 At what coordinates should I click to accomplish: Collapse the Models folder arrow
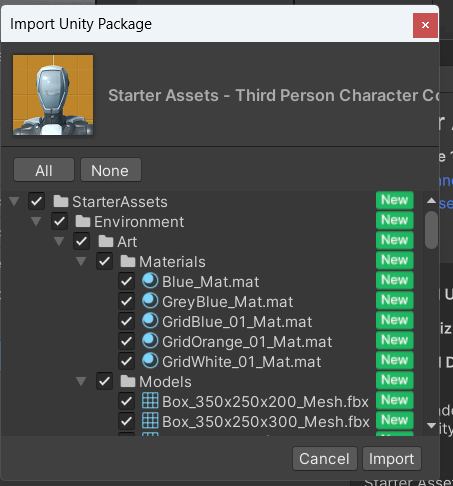click(x=81, y=381)
